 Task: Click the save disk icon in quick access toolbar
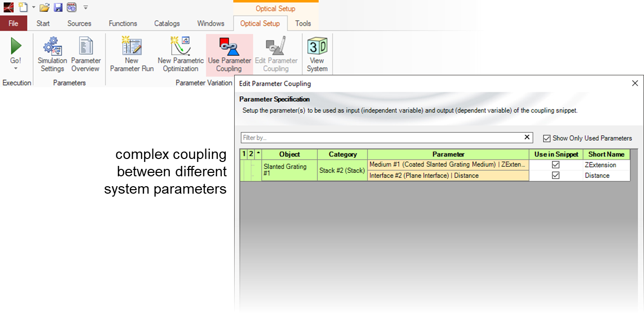(58, 7)
